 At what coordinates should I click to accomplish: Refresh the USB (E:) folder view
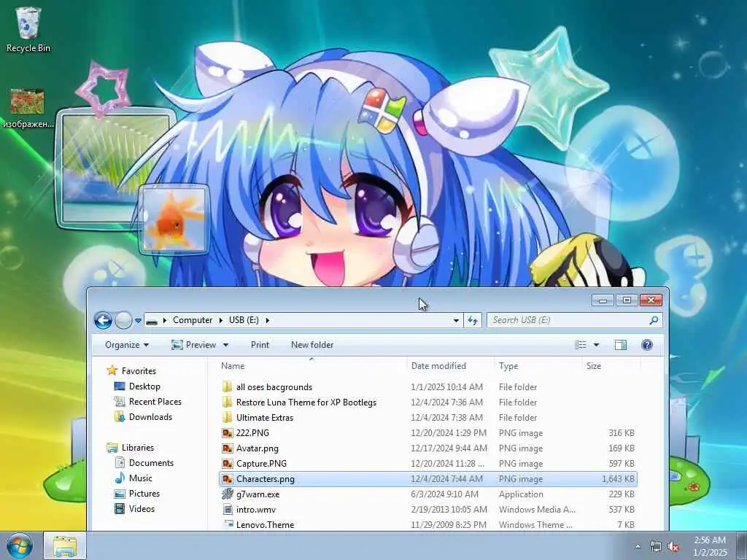point(473,321)
